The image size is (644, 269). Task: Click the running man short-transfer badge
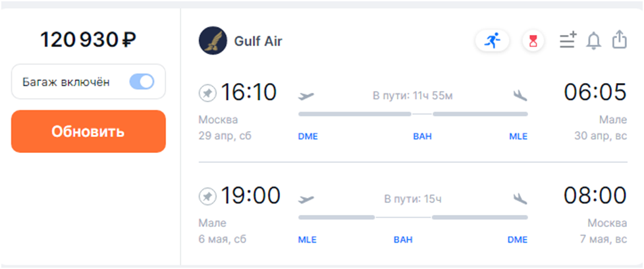[492, 41]
